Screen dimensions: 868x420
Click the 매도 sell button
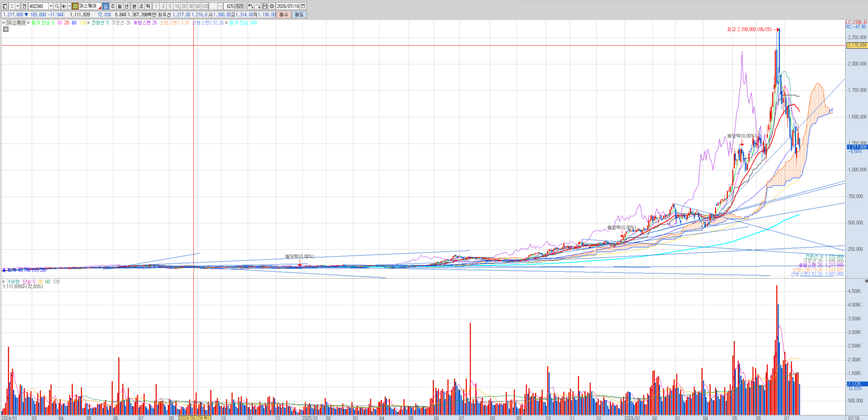(x=299, y=14)
